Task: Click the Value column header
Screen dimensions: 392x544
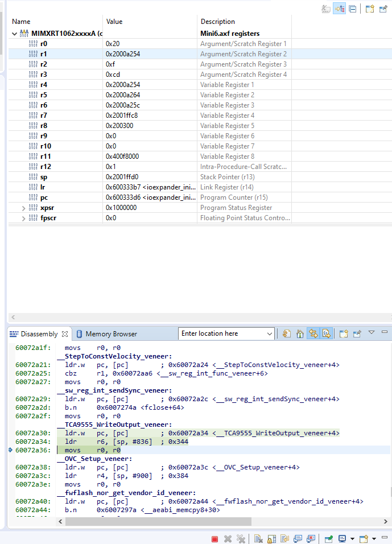Action: tap(114, 22)
